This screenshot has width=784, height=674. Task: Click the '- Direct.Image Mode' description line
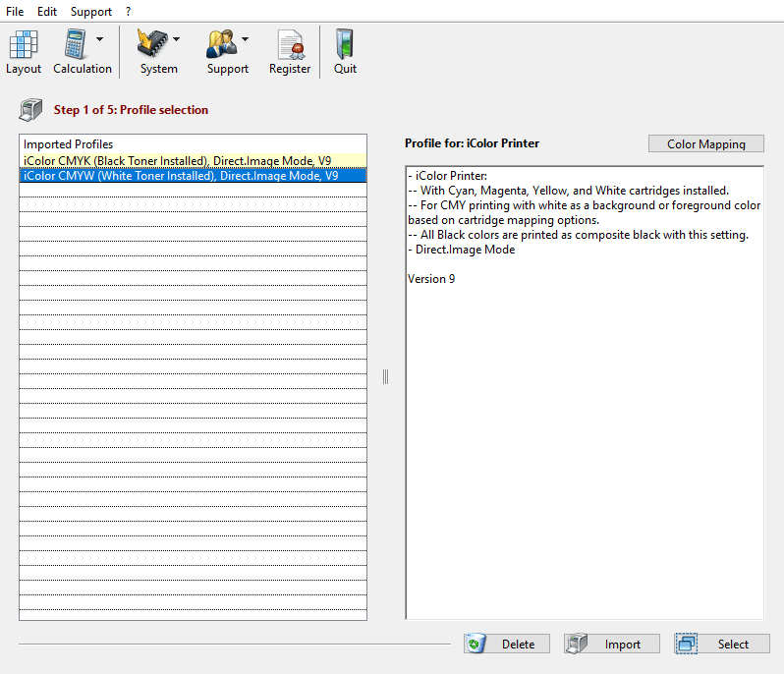click(x=461, y=249)
